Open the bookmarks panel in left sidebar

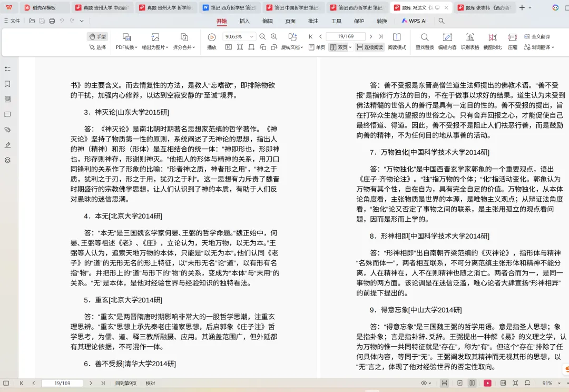7,84
